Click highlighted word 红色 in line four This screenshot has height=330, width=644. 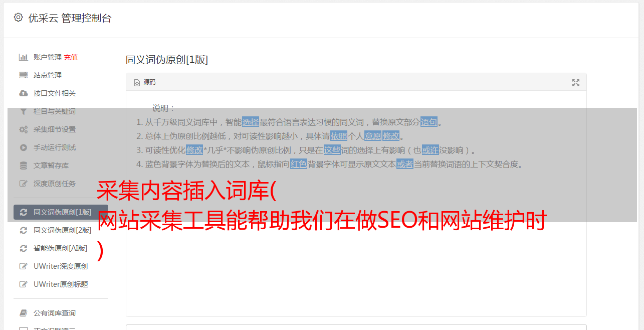tap(299, 164)
